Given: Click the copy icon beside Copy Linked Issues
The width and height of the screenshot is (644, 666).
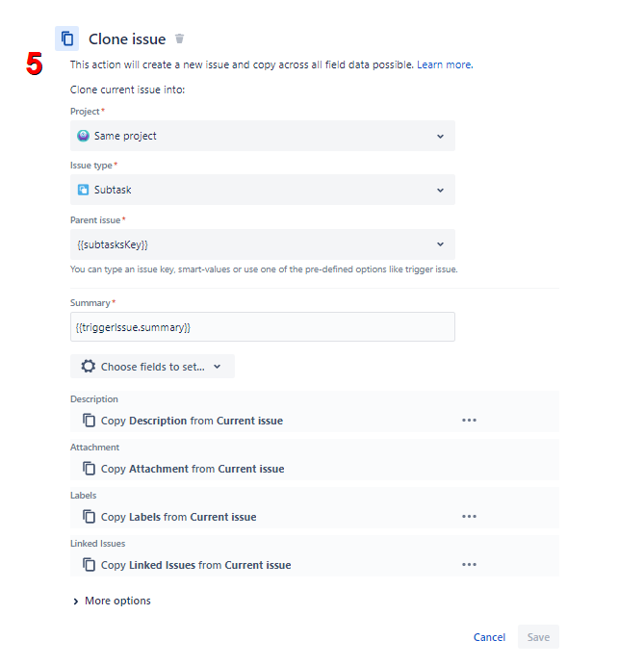Looking at the screenshot, I should click(89, 565).
